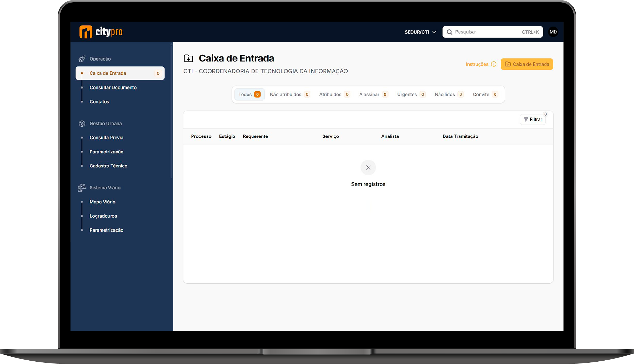Collapse the Sistema Viário section
The image size is (634, 364).
(x=105, y=188)
